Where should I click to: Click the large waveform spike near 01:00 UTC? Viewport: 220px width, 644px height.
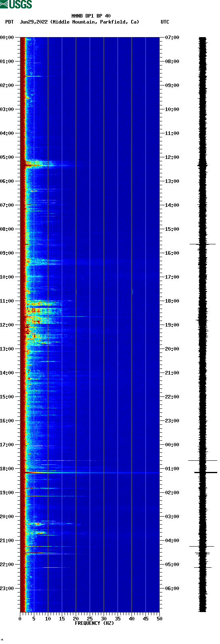(205, 473)
